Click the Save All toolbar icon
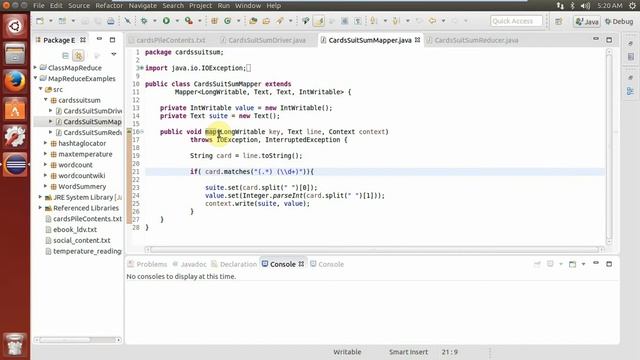 (x=98, y=21)
